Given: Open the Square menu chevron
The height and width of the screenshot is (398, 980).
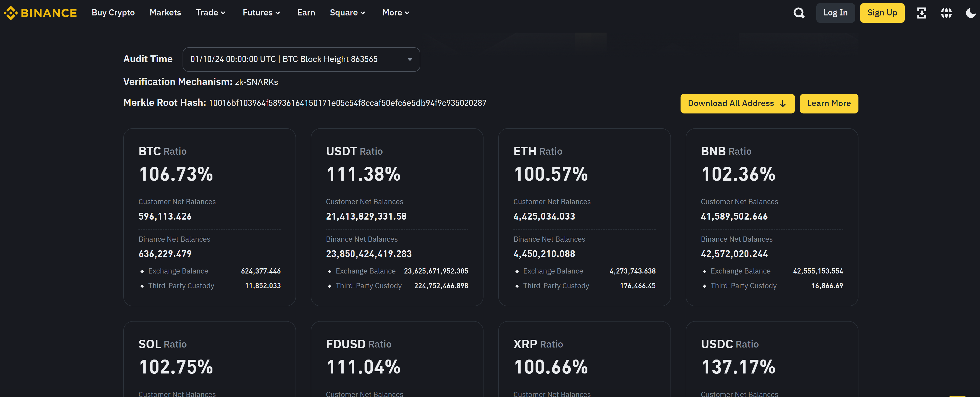Looking at the screenshot, I should (363, 13).
